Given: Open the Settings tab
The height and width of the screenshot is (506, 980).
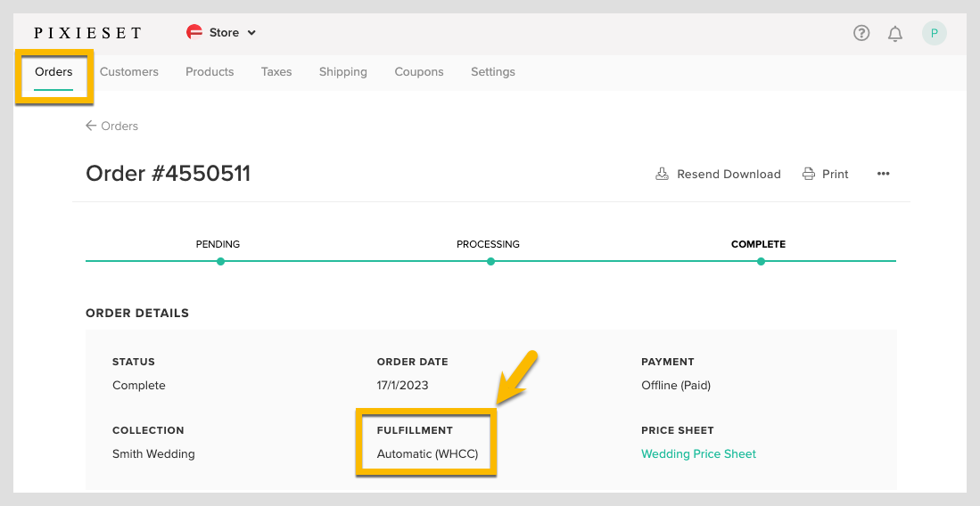Looking at the screenshot, I should tap(493, 71).
